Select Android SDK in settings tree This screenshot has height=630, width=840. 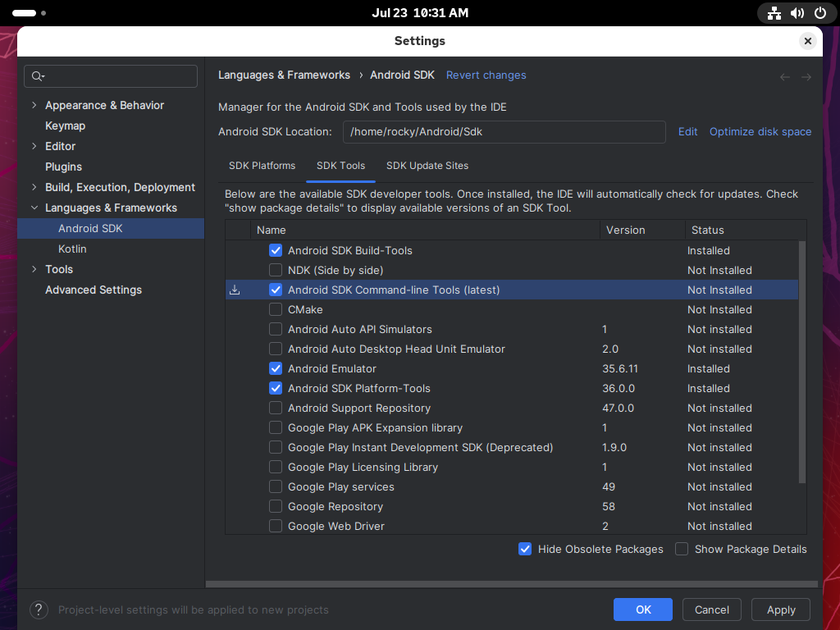point(111,228)
